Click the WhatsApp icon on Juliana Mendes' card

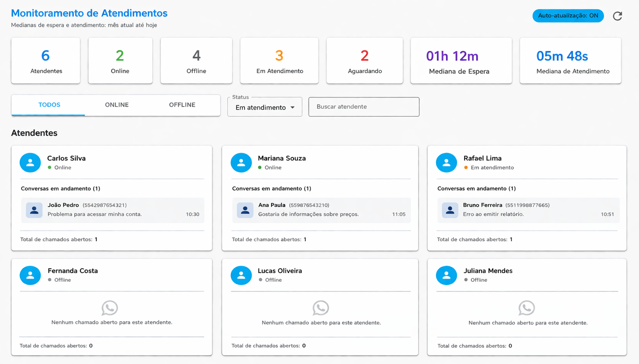coord(527,308)
